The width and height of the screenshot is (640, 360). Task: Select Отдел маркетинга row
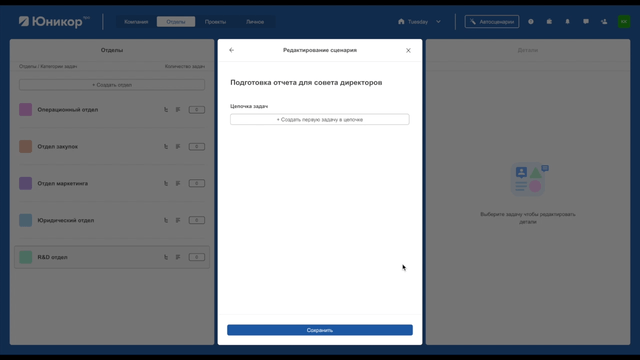pos(112,183)
